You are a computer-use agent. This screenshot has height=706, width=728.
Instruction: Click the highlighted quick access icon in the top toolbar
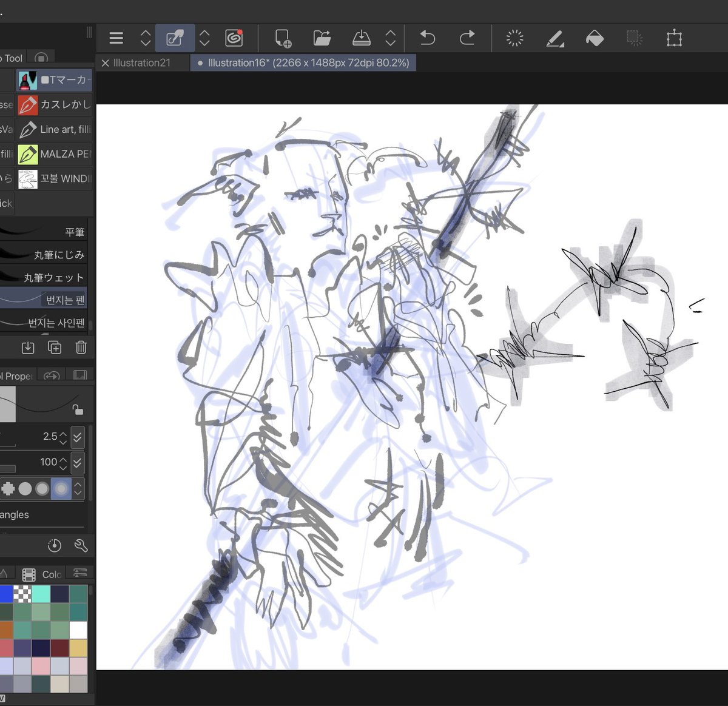coord(175,38)
